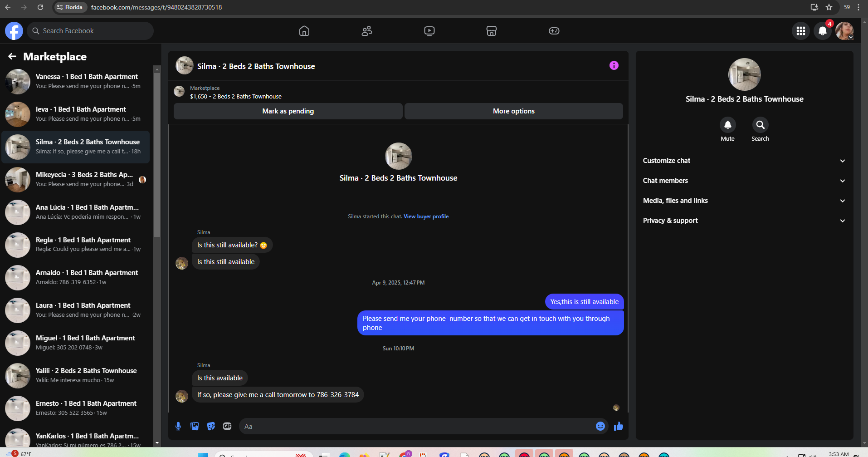The width and height of the screenshot is (868, 457).
Task: Open the Facebook logo home link
Action: 14,31
